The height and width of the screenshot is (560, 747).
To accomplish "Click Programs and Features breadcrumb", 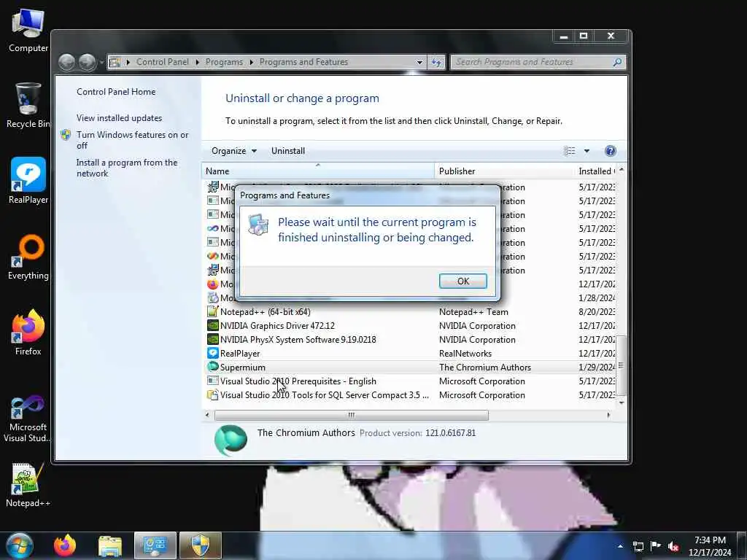I will pyautogui.click(x=303, y=62).
